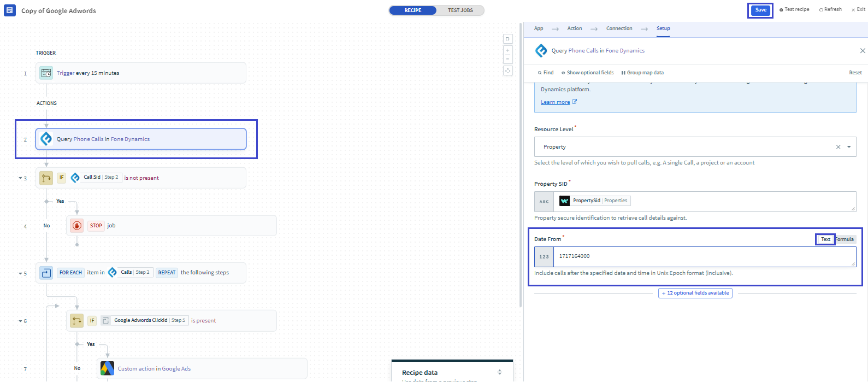868x382 pixels.
Task: Go to the App tab
Action: (539, 28)
